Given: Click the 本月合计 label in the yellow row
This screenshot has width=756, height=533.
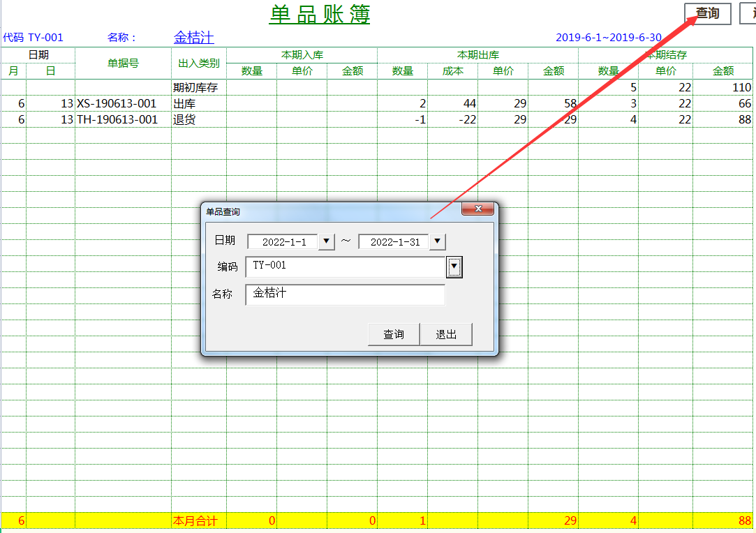Looking at the screenshot, I should tap(197, 520).
